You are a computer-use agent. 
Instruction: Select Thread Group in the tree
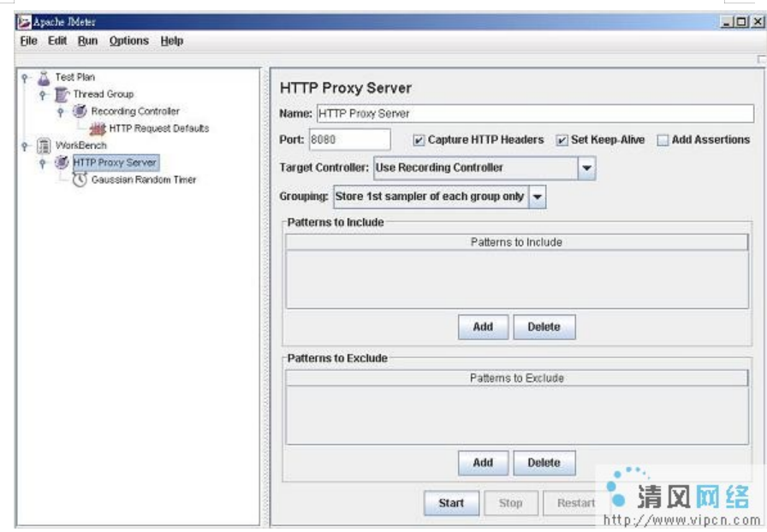pos(104,94)
